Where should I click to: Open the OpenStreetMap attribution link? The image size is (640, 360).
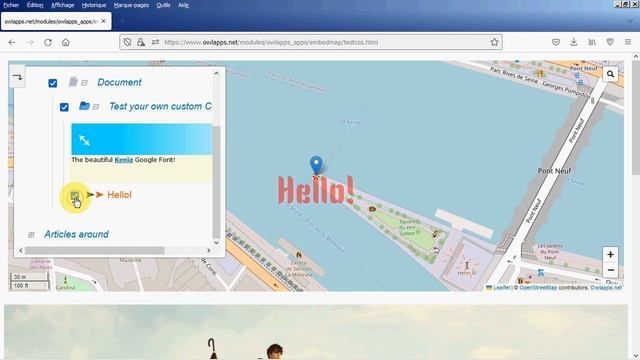(x=538, y=288)
